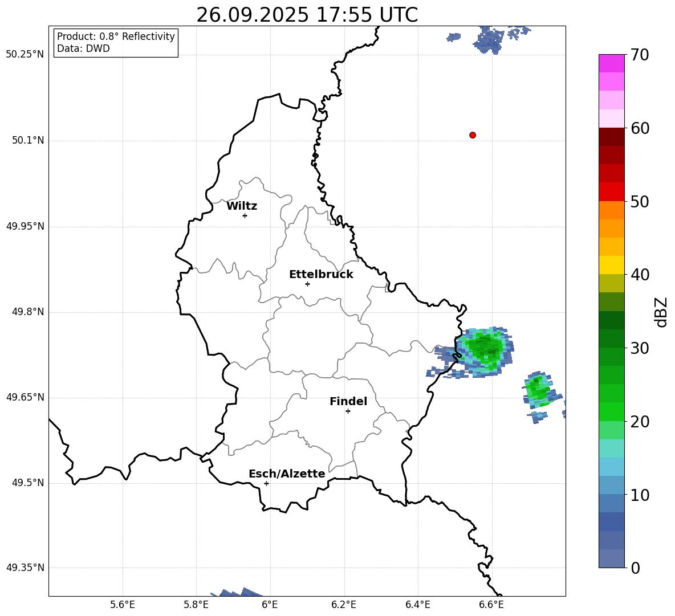Pick the dark maroon colorbar segment below 60

pyautogui.click(x=611, y=137)
